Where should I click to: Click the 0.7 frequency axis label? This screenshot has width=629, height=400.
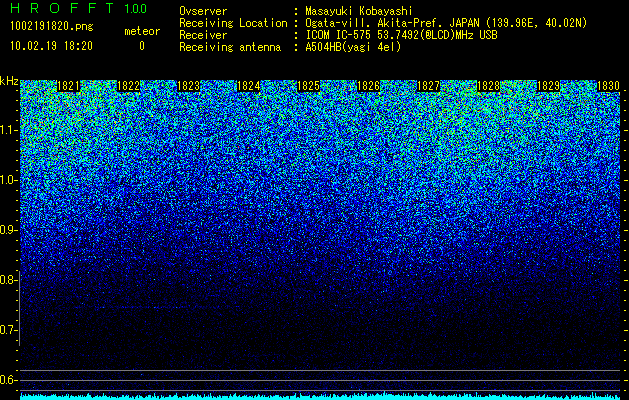click(7, 330)
